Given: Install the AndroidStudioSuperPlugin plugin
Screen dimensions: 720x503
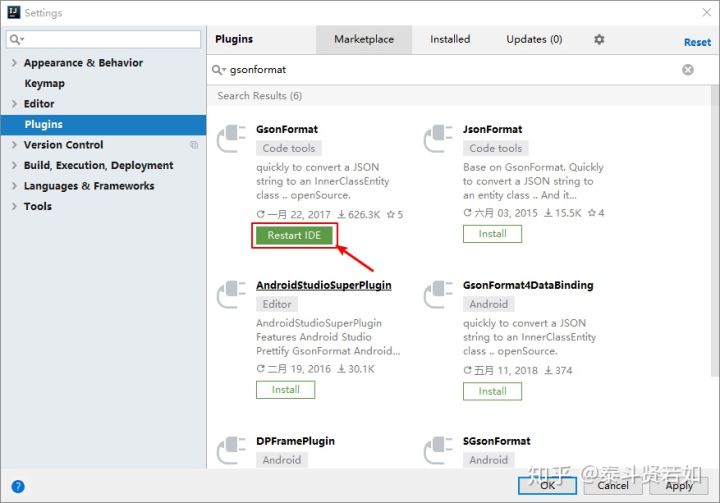Looking at the screenshot, I should coord(285,390).
